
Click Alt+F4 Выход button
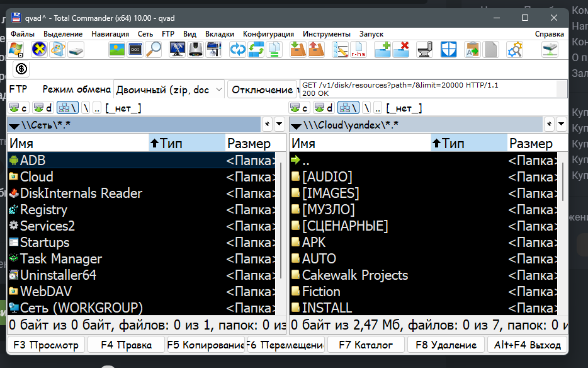click(x=528, y=345)
